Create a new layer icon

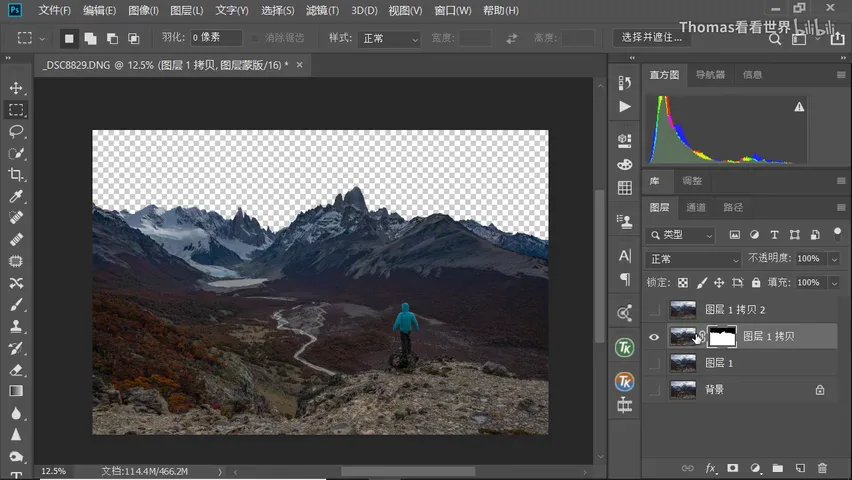point(800,468)
